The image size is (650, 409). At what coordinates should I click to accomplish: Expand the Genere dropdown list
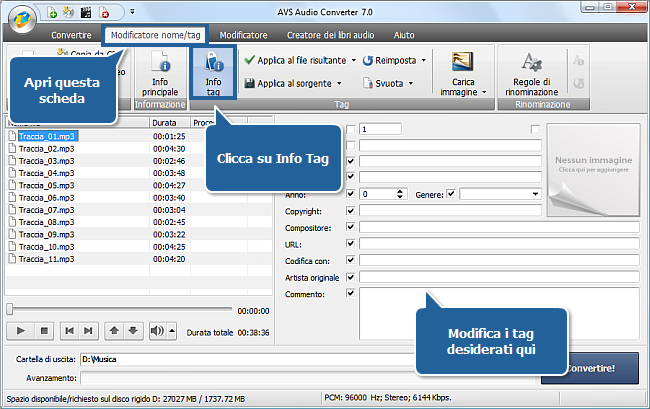pos(535,193)
